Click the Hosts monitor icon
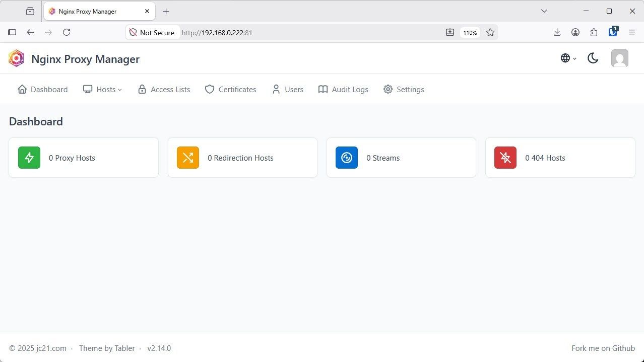This screenshot has width=644, height=362. point(88,89)
